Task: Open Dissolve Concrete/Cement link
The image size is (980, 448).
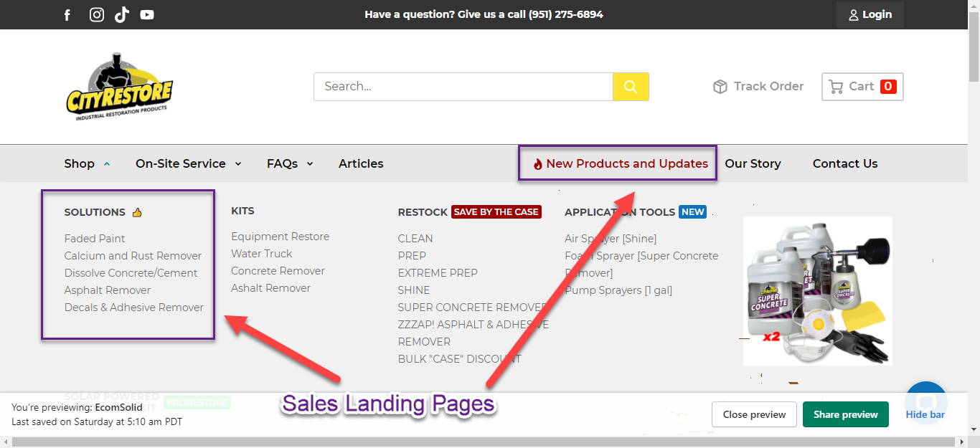Action: click(x=131, y=273)
